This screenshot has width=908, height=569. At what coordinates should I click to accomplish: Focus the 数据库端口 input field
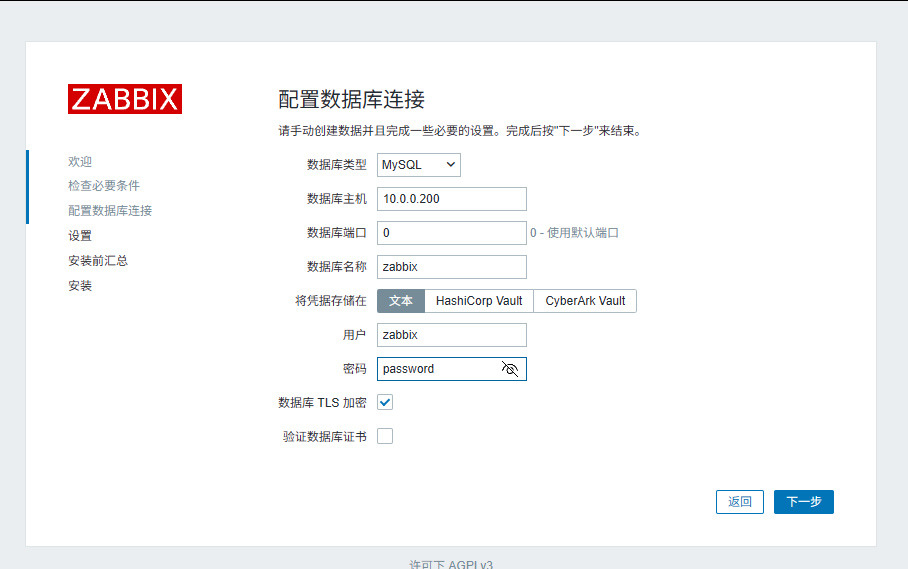(x=452, y=233)
